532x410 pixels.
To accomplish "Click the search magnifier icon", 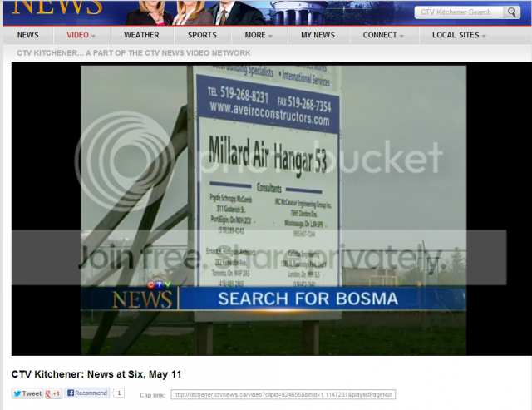I will point(510,12).
